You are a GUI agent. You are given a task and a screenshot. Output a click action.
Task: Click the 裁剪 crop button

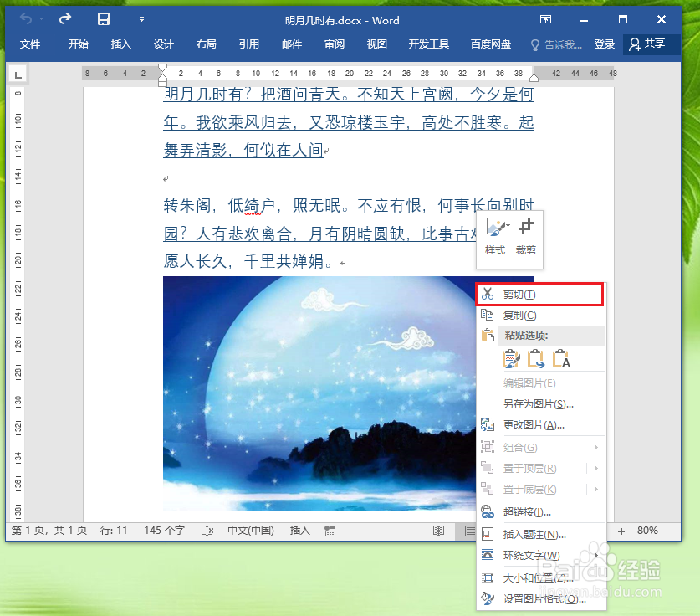click(526, 237)
